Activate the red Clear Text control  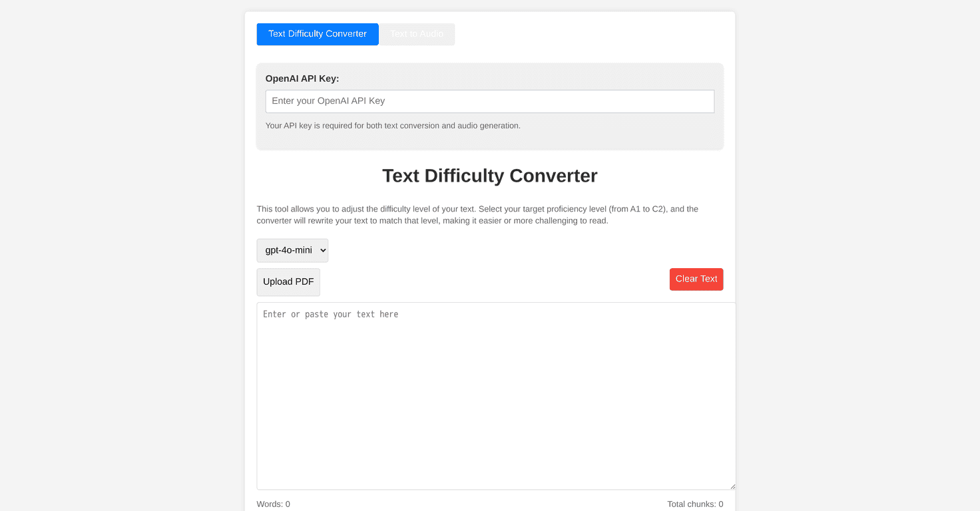tap(696, 279)
